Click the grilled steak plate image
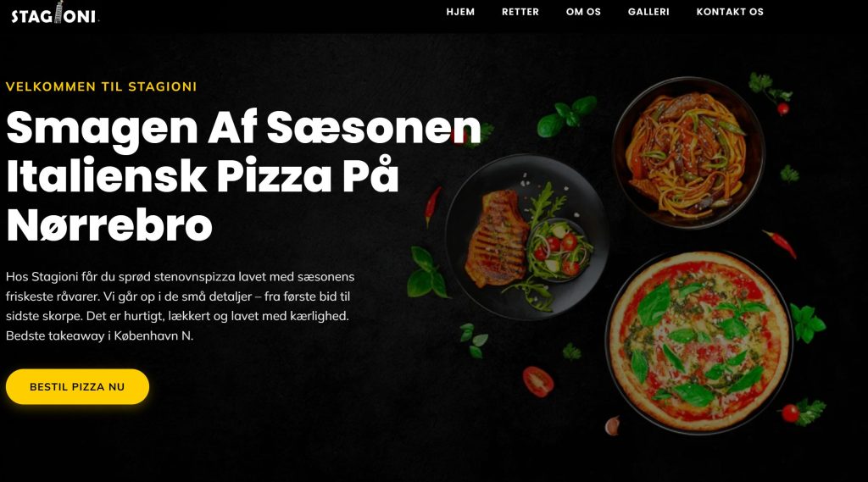The width and height of the screenshot is (868, 482). 526,237
